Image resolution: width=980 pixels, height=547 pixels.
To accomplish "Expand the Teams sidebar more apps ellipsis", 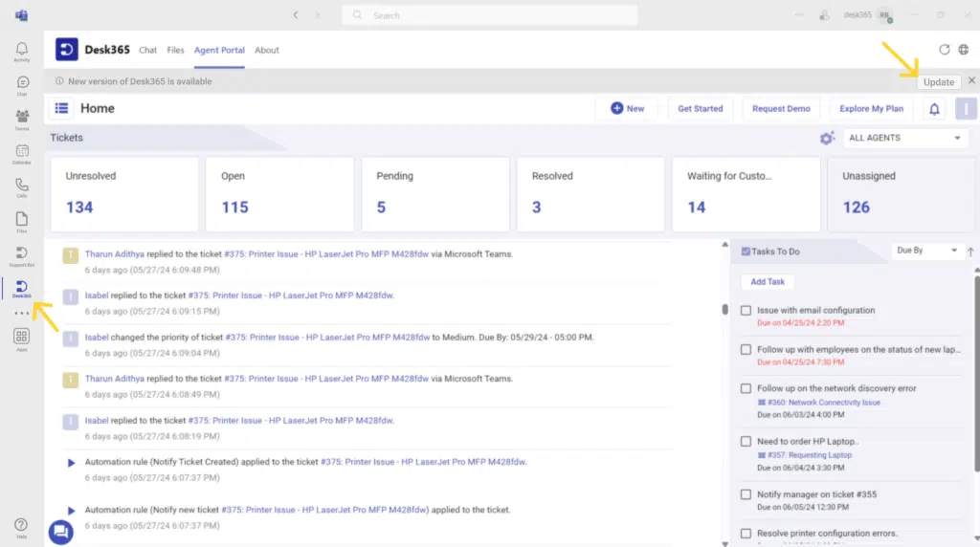I will (x=21, y=314).
